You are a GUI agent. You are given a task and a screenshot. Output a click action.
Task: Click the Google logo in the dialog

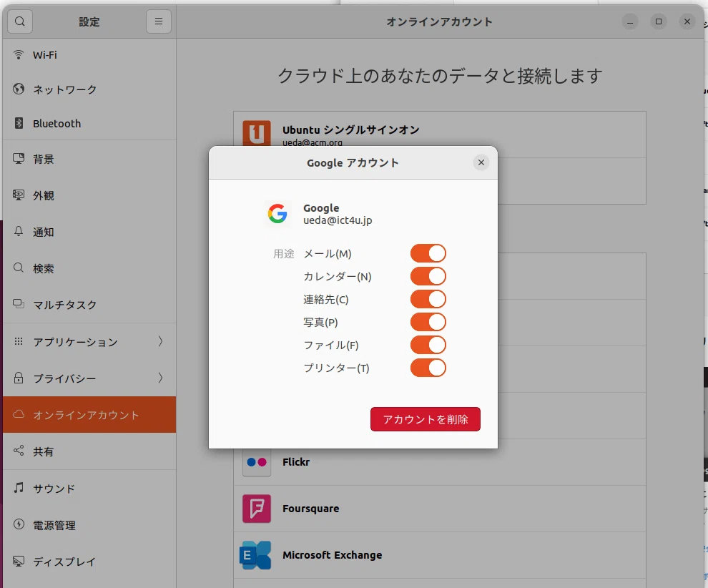pos(277,214)
